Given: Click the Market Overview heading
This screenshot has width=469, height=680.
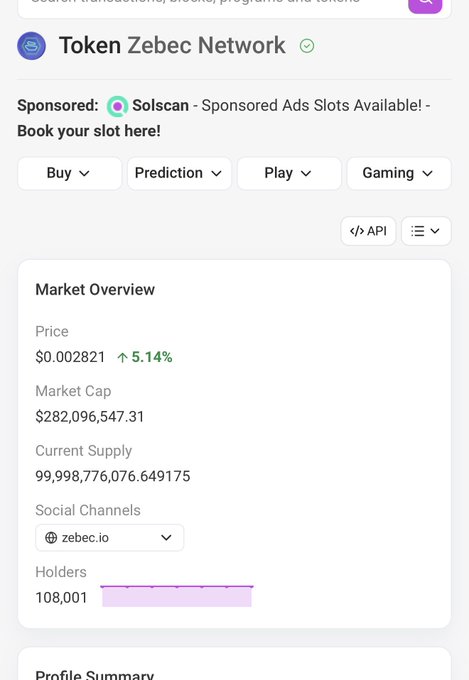Looking at the screenshot, I should click(x=95, y=290).
